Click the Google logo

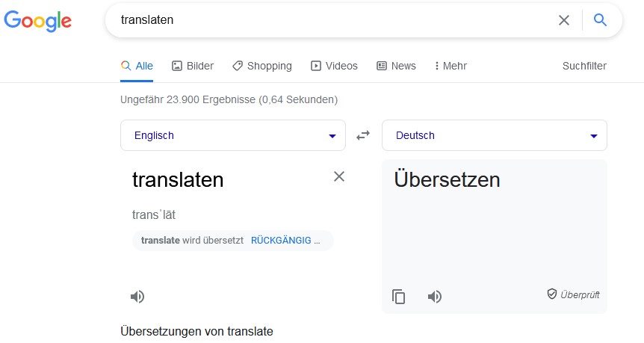pyautogui.click(x=38, y=20)
